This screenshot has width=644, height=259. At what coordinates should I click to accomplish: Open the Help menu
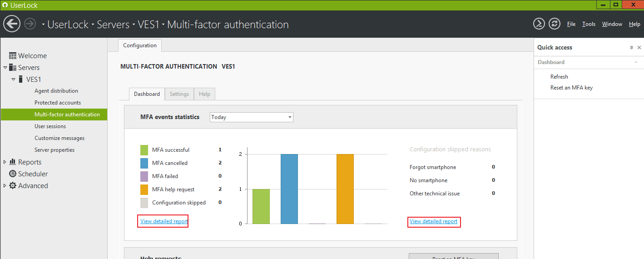coord(634,24)
